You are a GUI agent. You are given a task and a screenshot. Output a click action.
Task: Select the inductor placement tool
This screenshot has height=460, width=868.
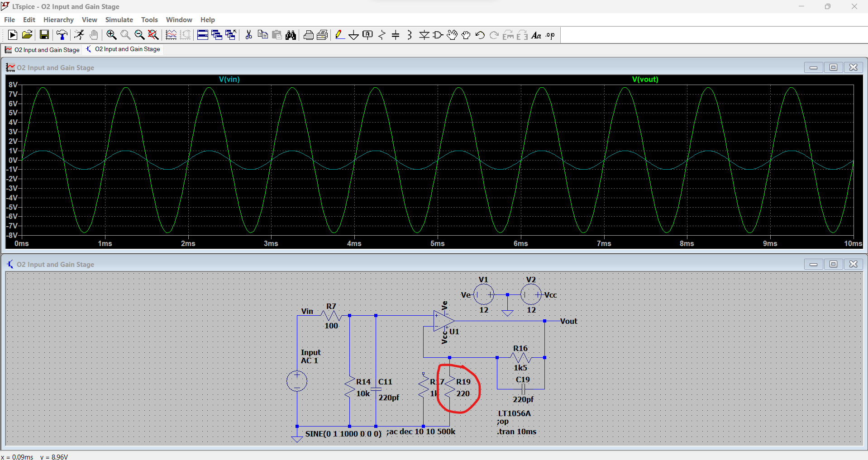[x=410, y=35]
